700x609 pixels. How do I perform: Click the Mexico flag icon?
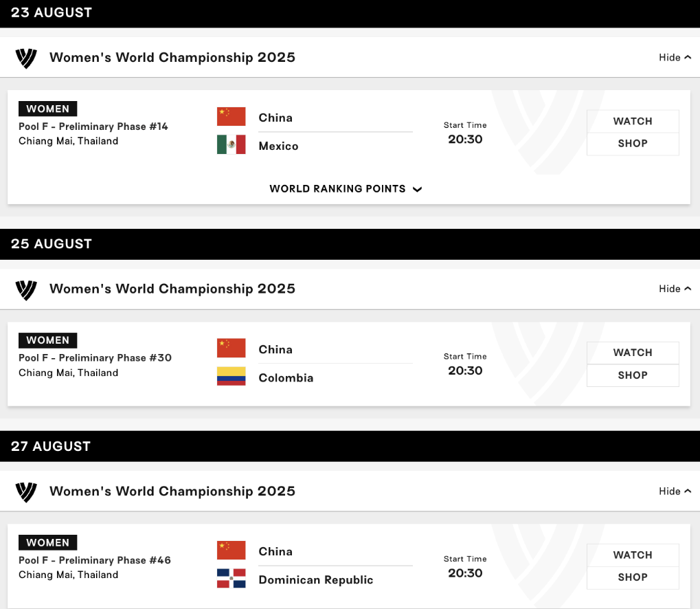tap(231, 145)
